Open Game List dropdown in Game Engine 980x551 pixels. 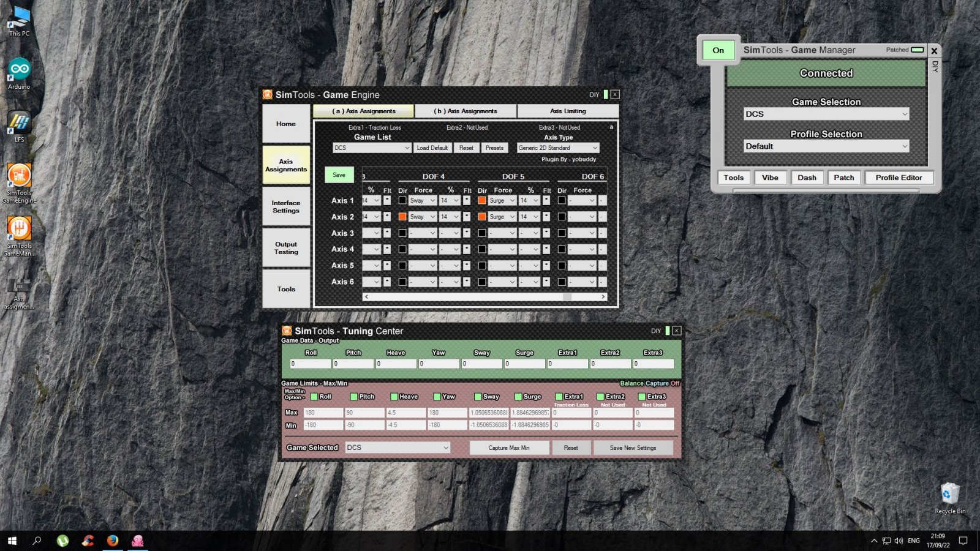(x=372, y=148)
